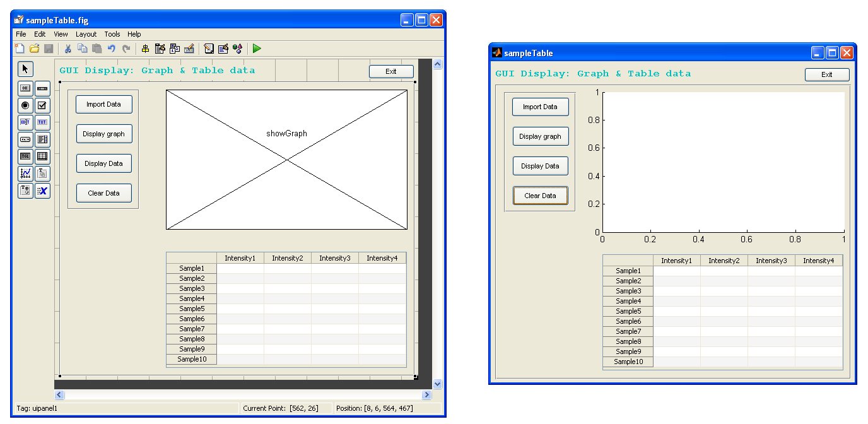The width and height of the screenshot is (868, 424).
Task: Select the Check Box component tool
Action: tap(42, 105)
